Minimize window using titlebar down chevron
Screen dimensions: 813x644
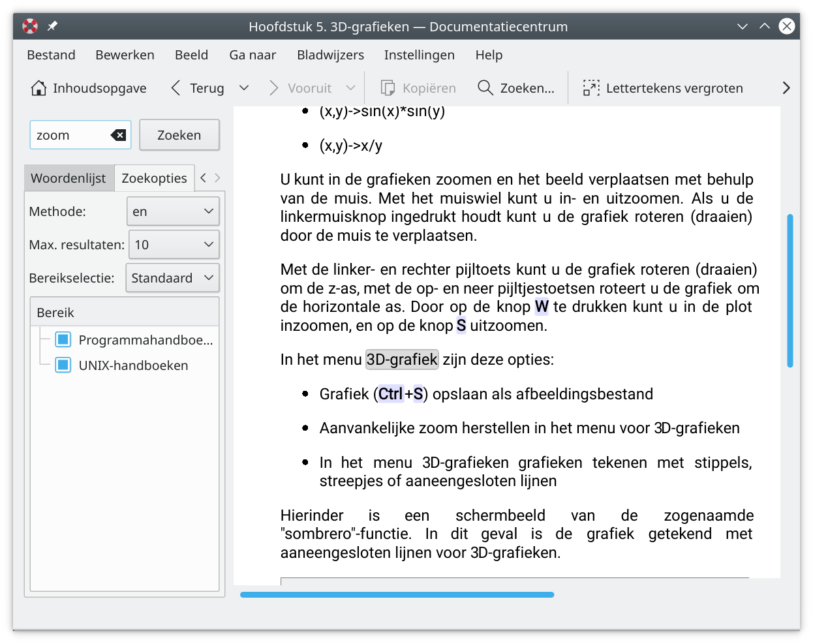coord(743,26)
